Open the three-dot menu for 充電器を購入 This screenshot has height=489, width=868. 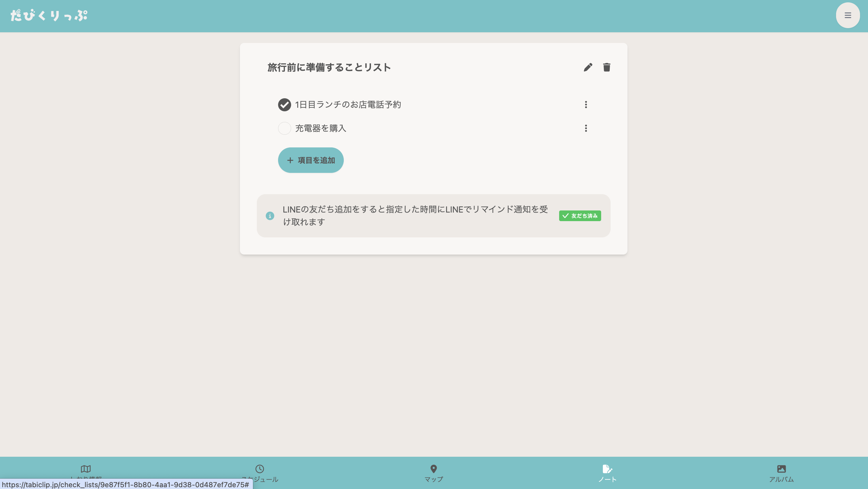point(586,128)
